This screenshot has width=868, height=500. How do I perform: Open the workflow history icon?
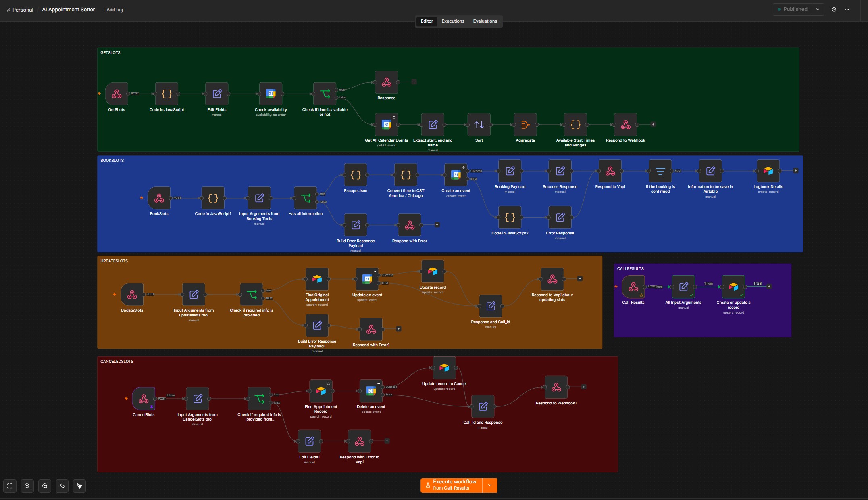[834, 9]
